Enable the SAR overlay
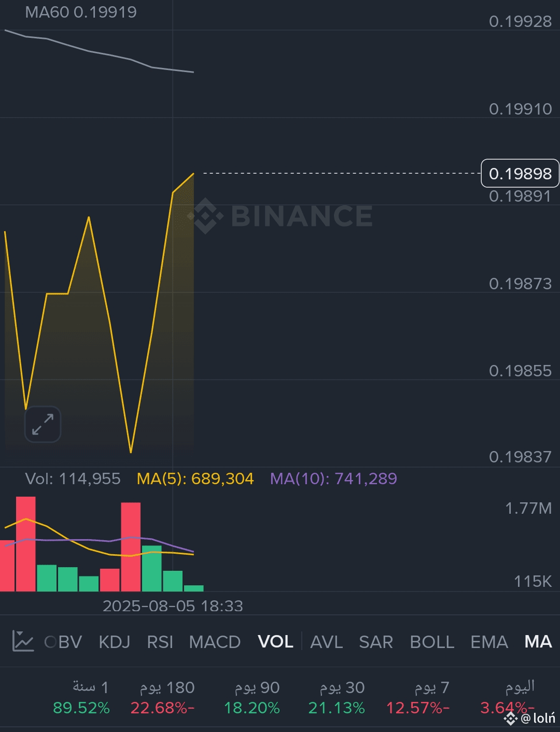This screenshot has height=732, width=560. click(376, 642)
